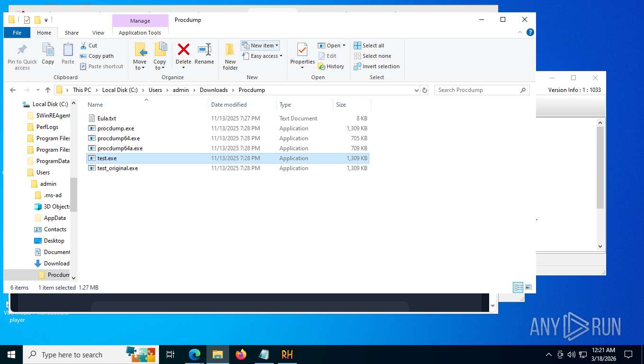Open the Move to folder menu
This screenshot has height=364, width=644.
pos(140,56)
